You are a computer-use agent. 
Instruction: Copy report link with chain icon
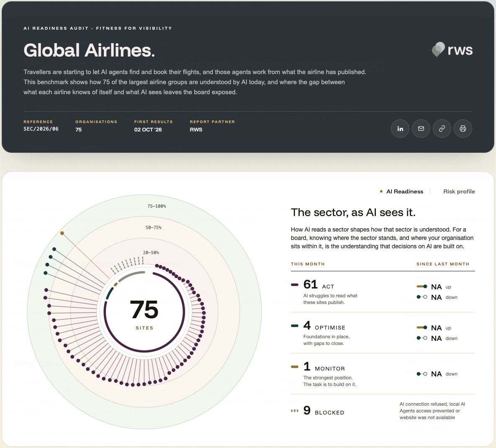tap(442, 129)
